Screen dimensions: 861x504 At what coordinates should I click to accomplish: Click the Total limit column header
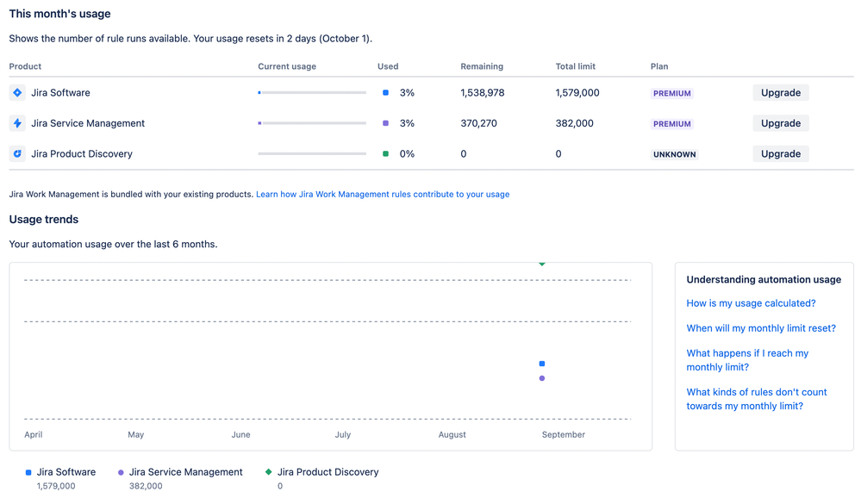click(x=575, y=66)
